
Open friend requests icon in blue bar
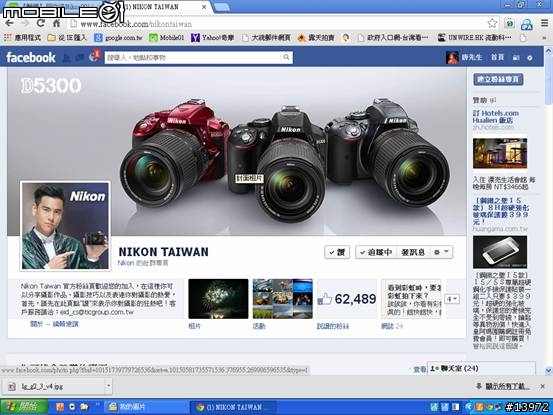click(66, 57)
